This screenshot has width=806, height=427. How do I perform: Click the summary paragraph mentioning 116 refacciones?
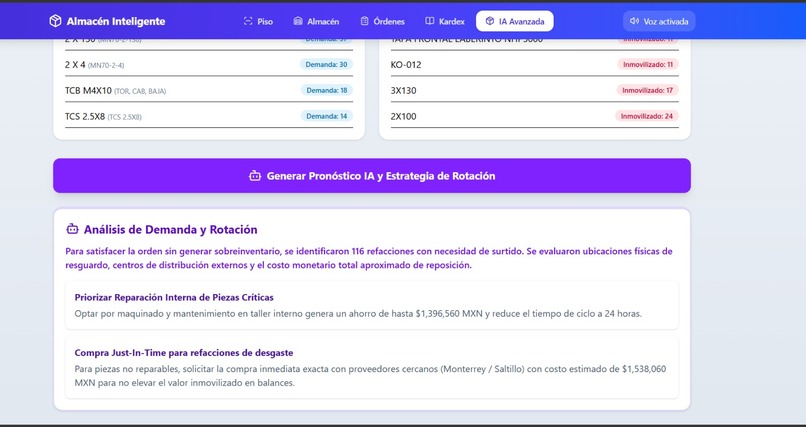369,258
